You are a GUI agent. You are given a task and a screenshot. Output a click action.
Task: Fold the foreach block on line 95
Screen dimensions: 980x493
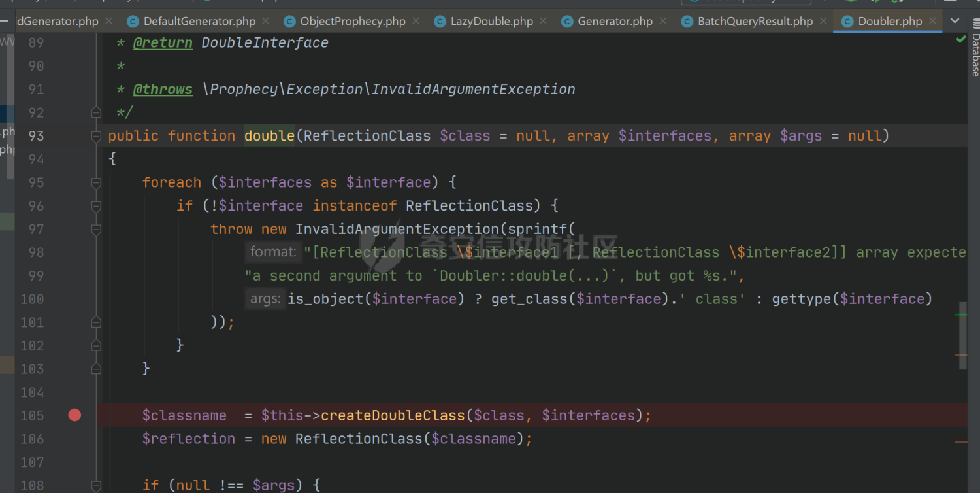click(96, 182)
